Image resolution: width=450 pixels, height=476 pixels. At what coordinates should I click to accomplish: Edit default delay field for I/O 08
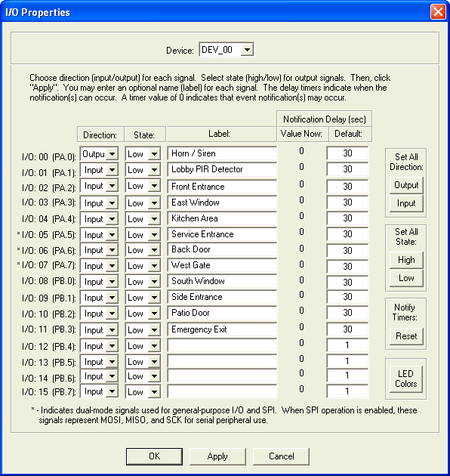(348, 282)
